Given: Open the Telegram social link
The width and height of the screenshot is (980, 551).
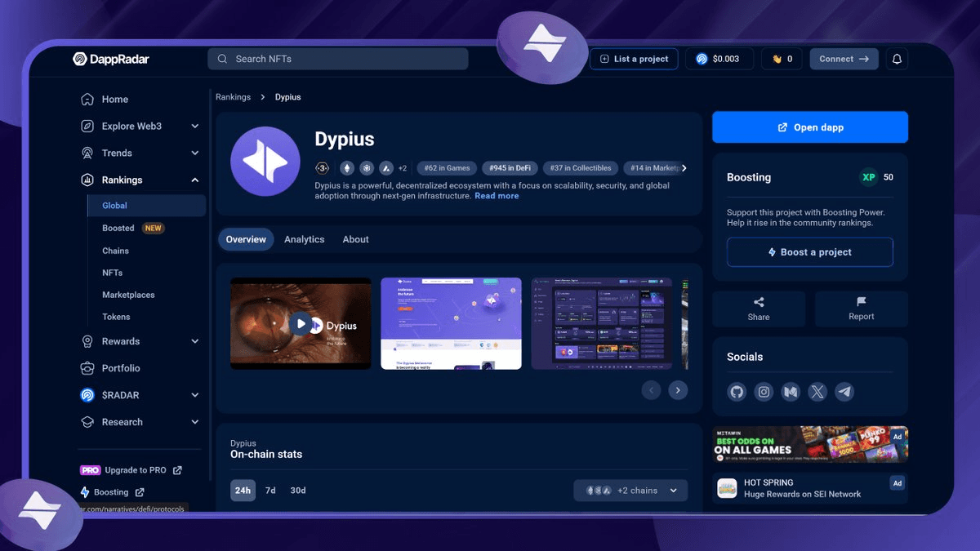Looking at the screenshot, I should point(844,392).
